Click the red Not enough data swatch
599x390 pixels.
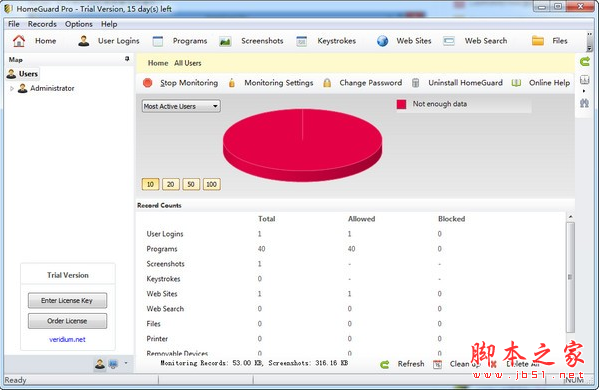[x=401, y=104]
